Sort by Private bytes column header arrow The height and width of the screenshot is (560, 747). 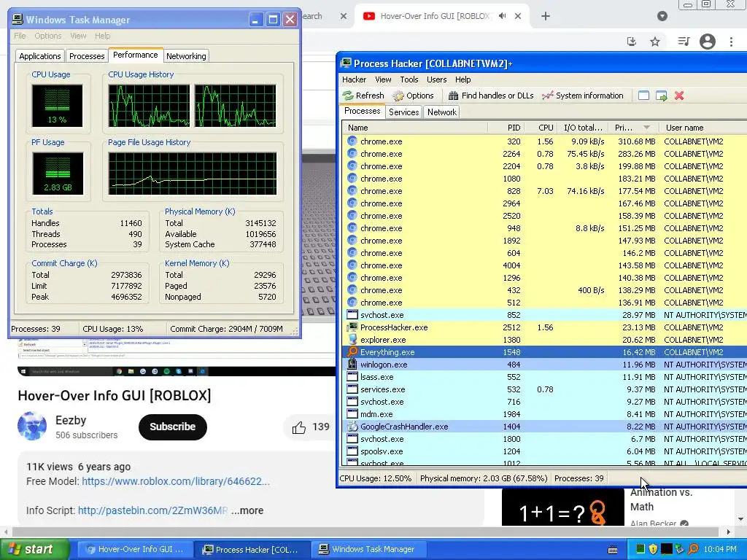[646, 128]
